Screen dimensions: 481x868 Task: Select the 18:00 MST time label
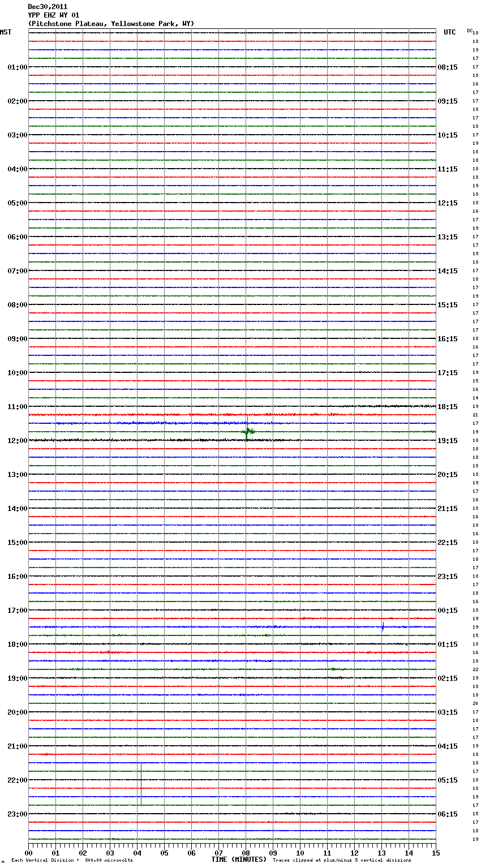pyautogui.click(x=17, y=644)
